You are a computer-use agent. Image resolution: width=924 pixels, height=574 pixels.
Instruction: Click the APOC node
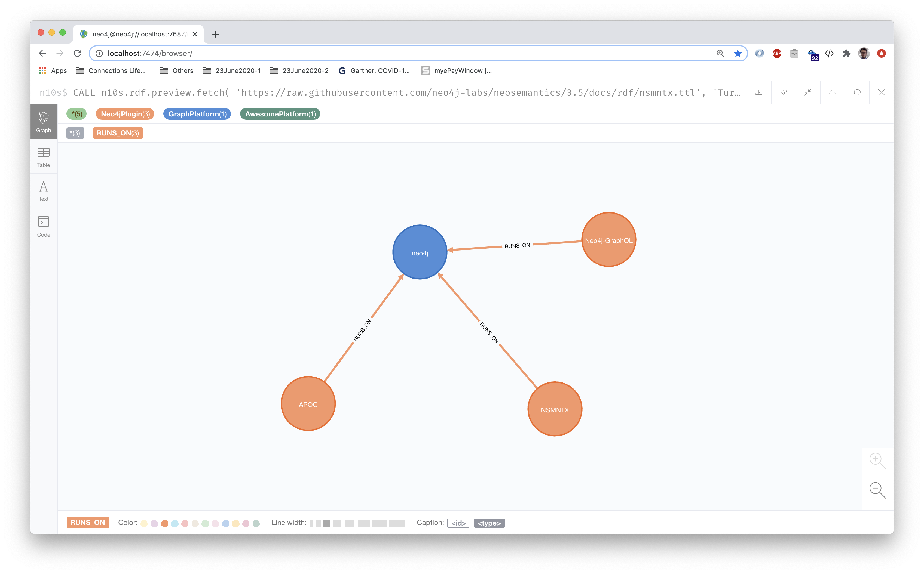pyautogui.click(x=308, y=404)
